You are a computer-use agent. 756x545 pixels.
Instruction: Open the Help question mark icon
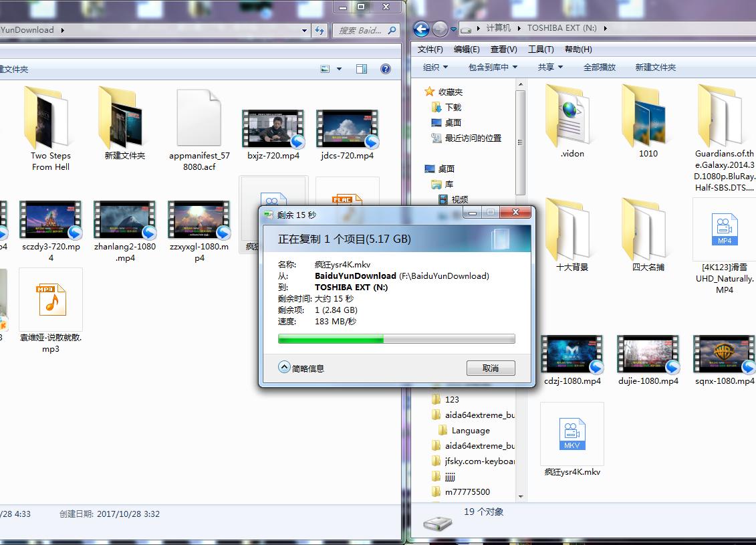click(386, 69)
